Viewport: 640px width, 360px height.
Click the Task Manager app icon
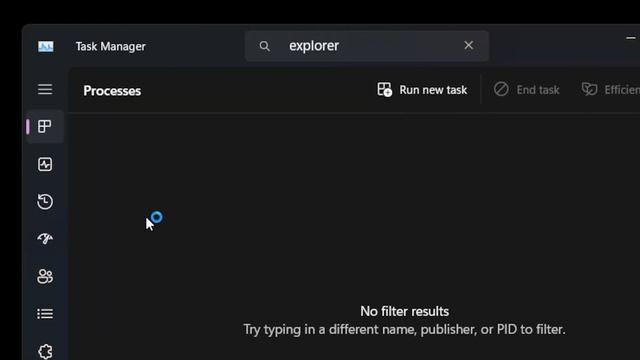46,47
